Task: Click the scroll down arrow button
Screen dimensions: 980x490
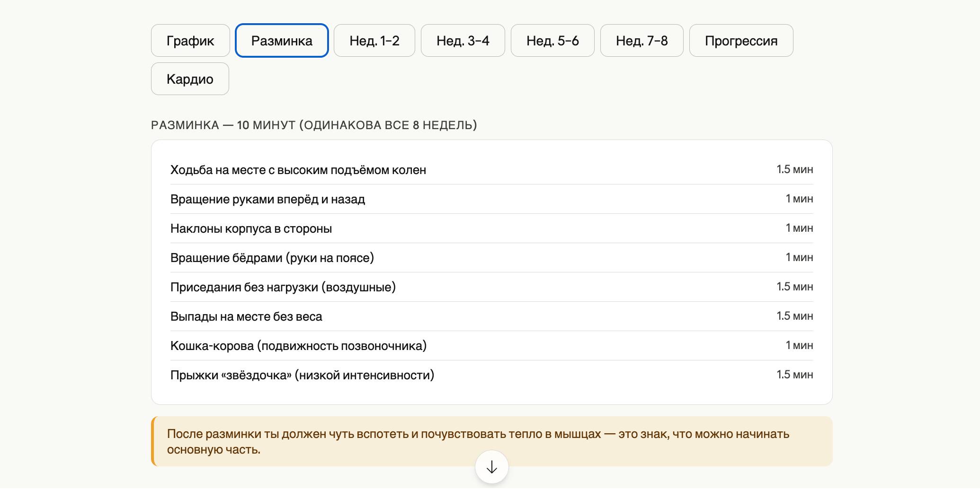Action: coord(491,467)
